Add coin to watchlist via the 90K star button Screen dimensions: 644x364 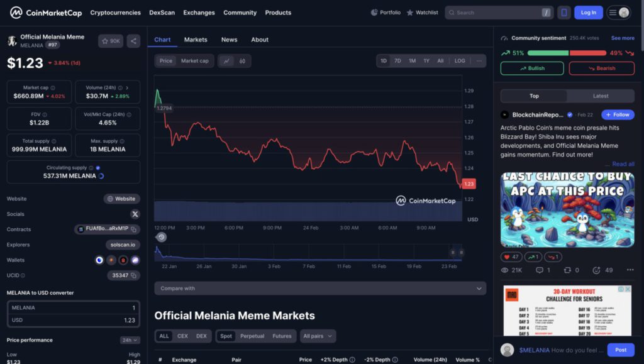tap(111, 41)
